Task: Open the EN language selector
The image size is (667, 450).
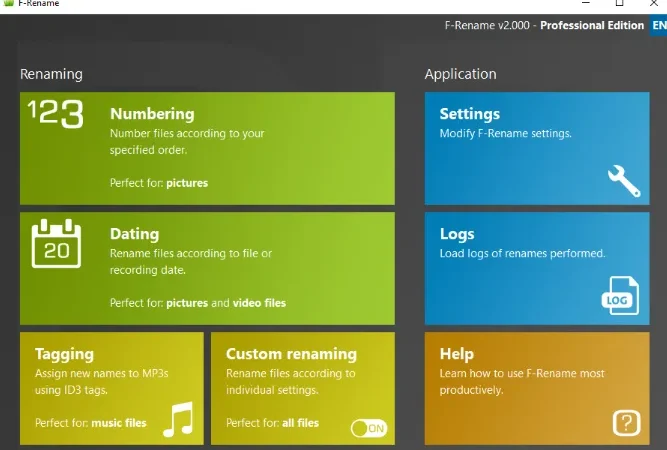Action: tap(658, 25)
